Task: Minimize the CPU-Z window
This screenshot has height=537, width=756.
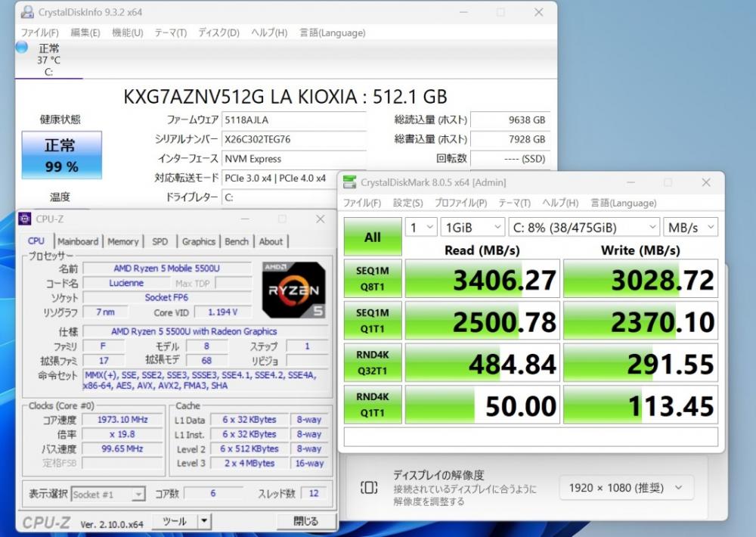Action: click(x=245, y=219)
